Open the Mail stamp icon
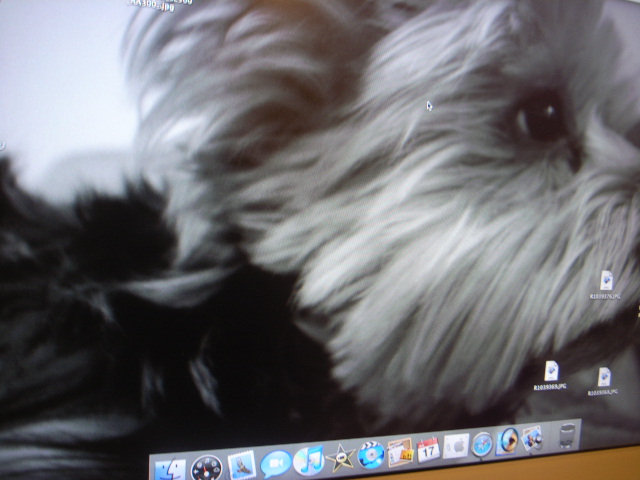The image size is (640, 480). pos(242,465)
